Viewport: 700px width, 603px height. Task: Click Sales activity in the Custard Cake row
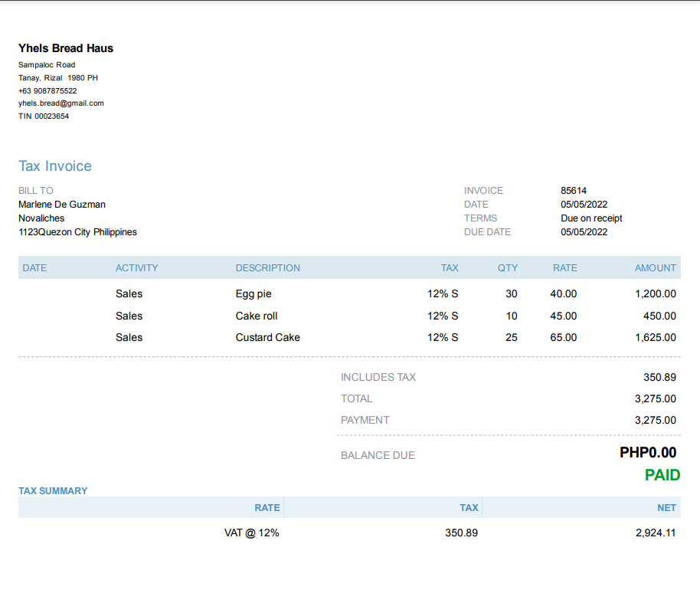[129, 338]
